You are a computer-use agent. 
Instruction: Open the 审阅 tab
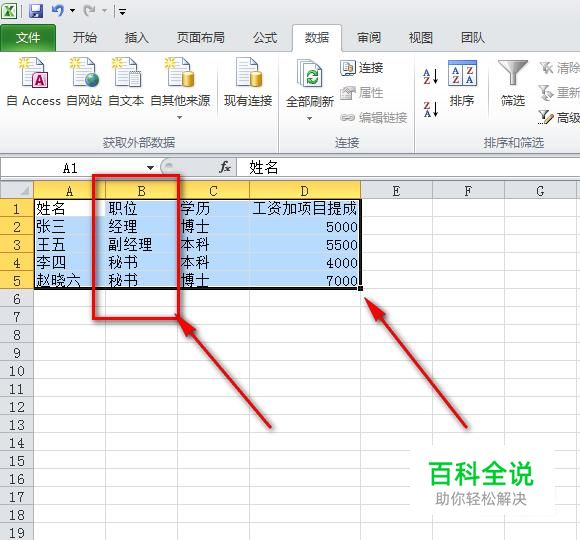(369, 38)
